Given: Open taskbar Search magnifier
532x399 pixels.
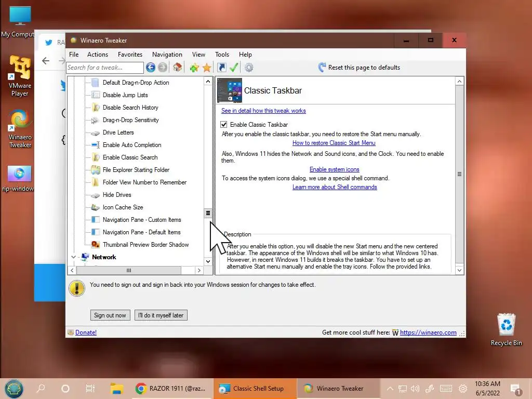Looking at the screenshot, I should (41, 389).
